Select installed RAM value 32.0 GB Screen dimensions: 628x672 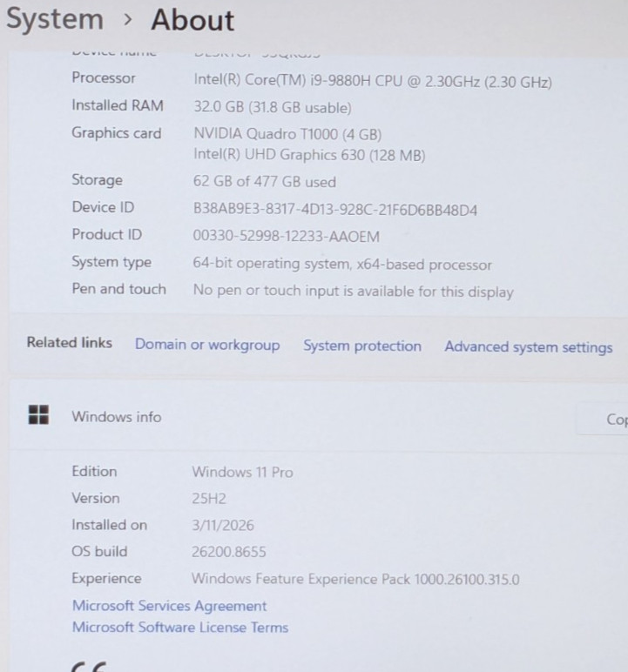(x=273, y=107)
